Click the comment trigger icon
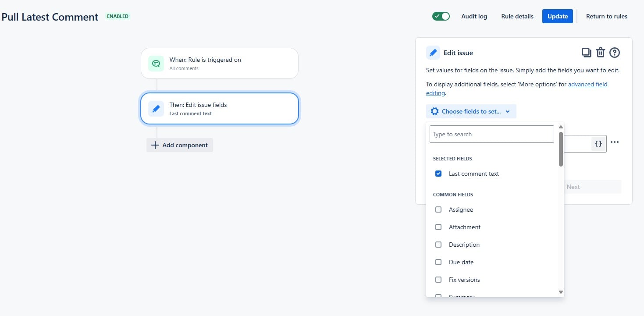Image resolution: width=644 pixels, height=316 pixels. (x=156, y=64)
